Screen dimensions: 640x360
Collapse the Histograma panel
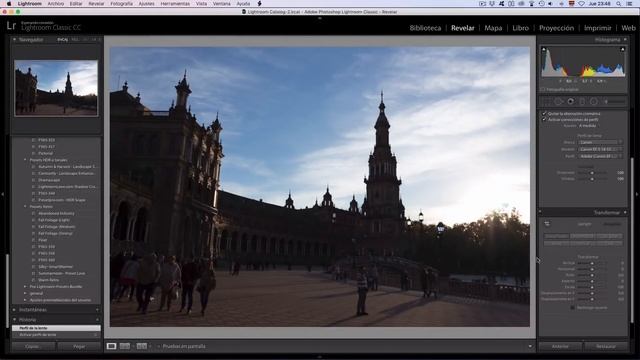coord(625,40)
